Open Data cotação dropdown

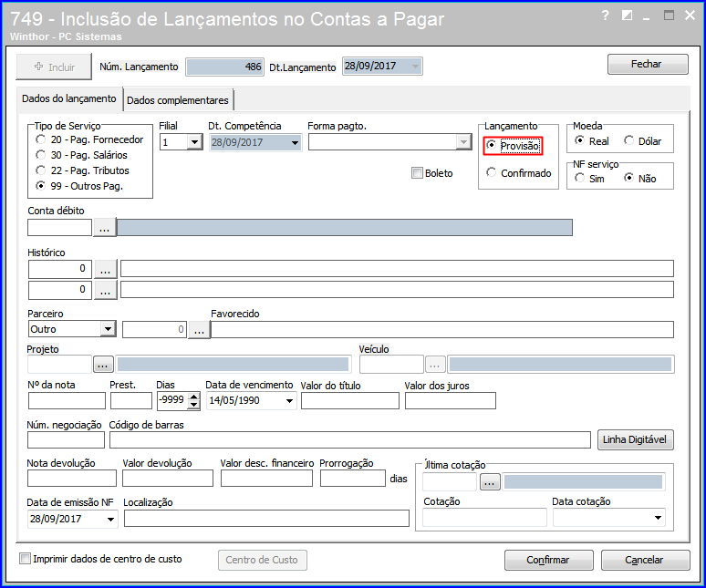click(658, 518)
